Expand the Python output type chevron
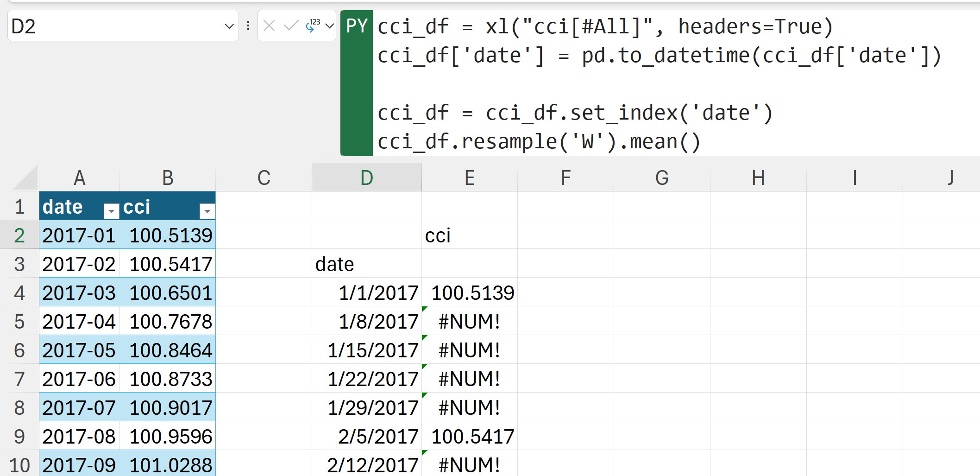 click(330, 26)
